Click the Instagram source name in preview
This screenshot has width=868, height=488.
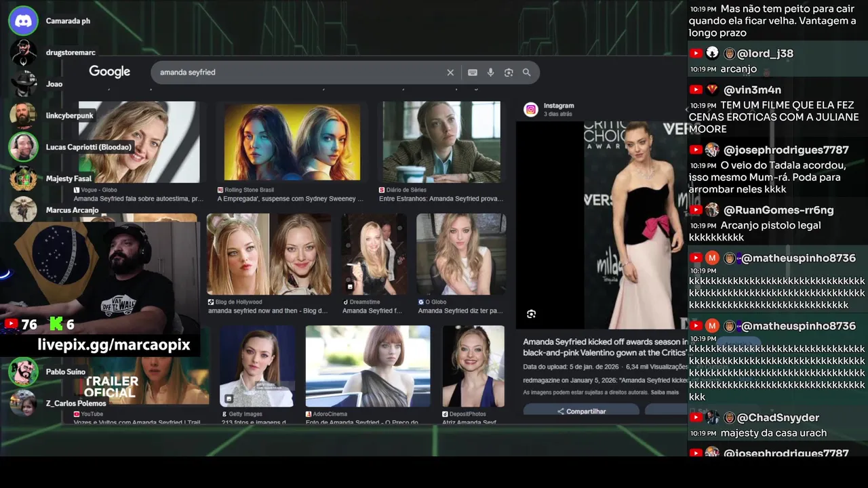pyautogui.click(x=559, y=106)
